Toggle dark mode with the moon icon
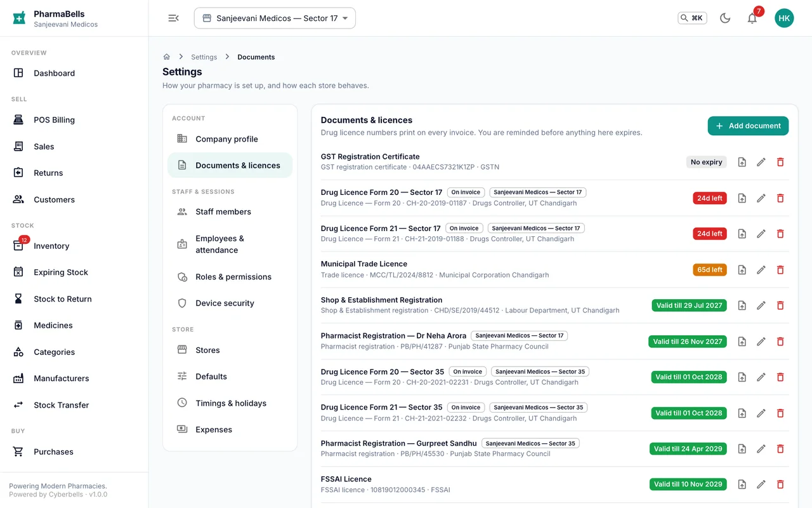812x508 pixels. tap(725, 18)
